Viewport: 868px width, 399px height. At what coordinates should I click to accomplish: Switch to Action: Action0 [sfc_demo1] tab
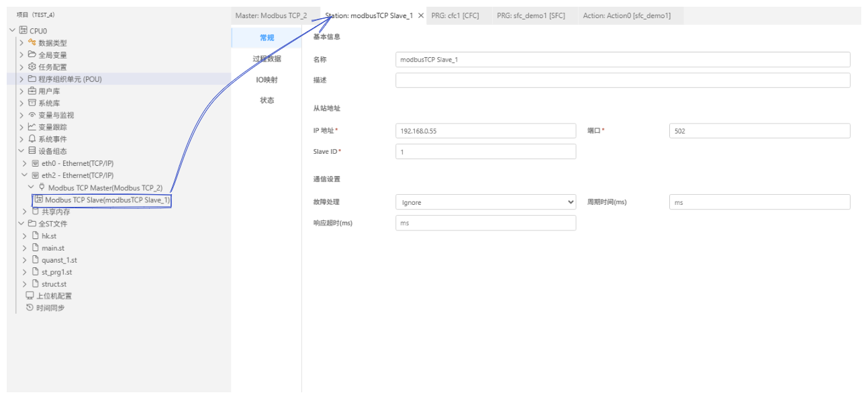click(626, 15)
